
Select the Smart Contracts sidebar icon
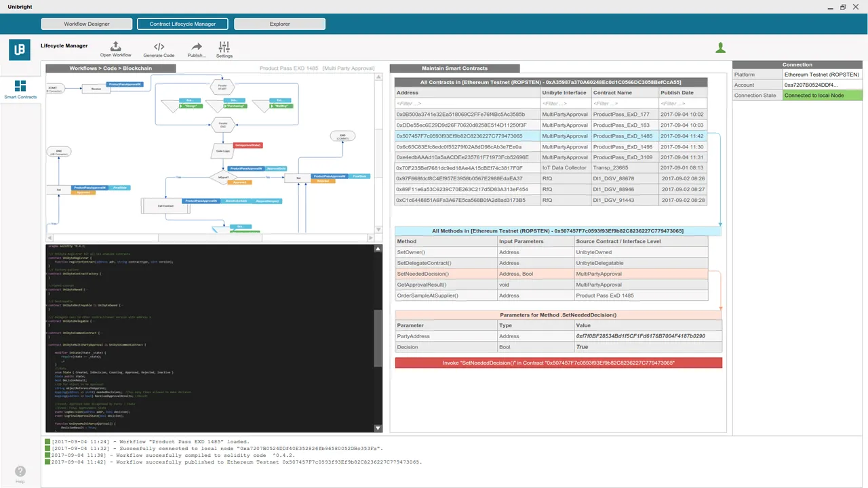(x=20, y=86)
